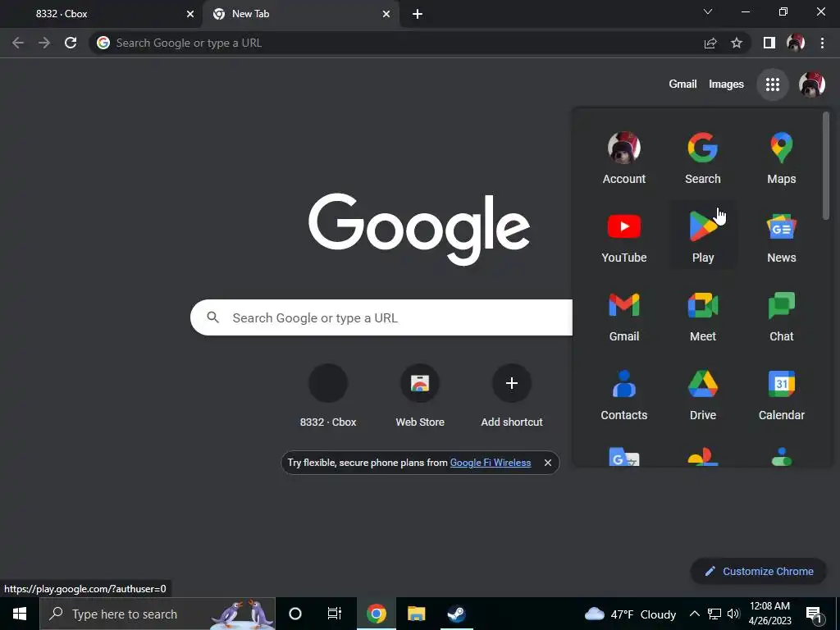Click Add shortcut tile
840x630 pixels.
tap(512, 395)
